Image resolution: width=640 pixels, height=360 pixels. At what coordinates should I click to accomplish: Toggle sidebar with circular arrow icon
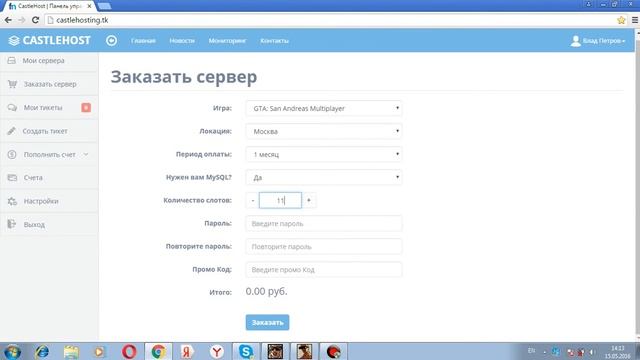pos(111,40)
